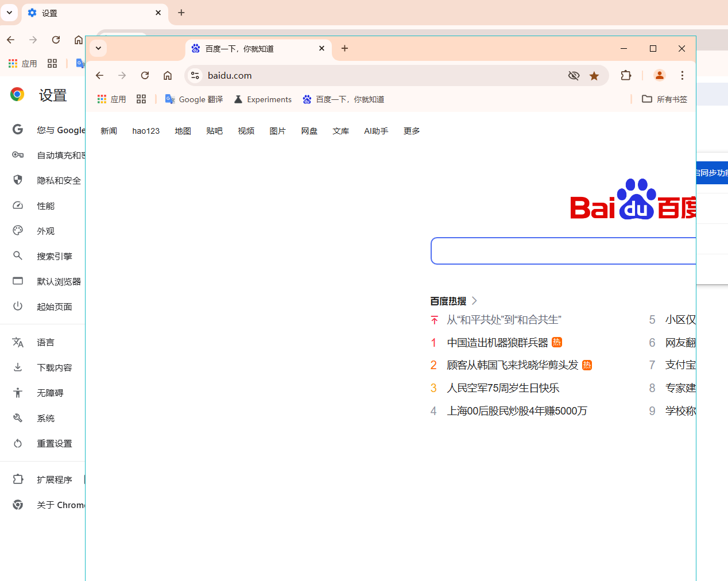Click the forward arrow in Baidu window
The width and height of the screenshot is (728, 581).
tap(122, 75)
